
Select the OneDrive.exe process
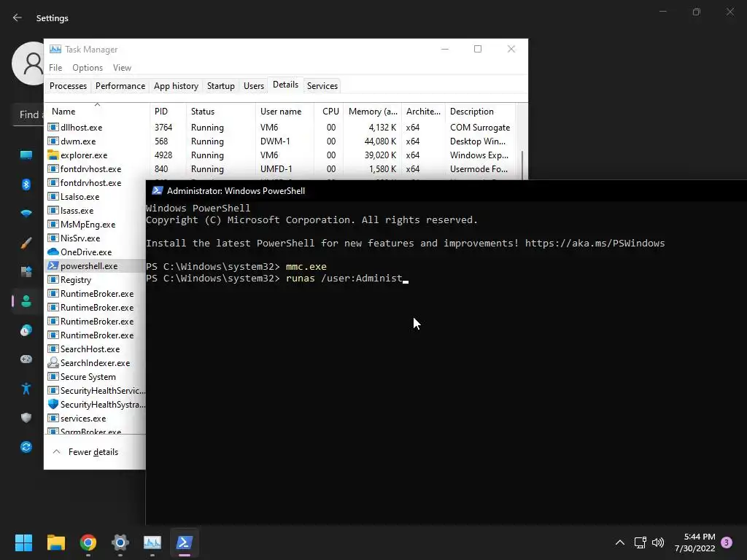[96, 252]
